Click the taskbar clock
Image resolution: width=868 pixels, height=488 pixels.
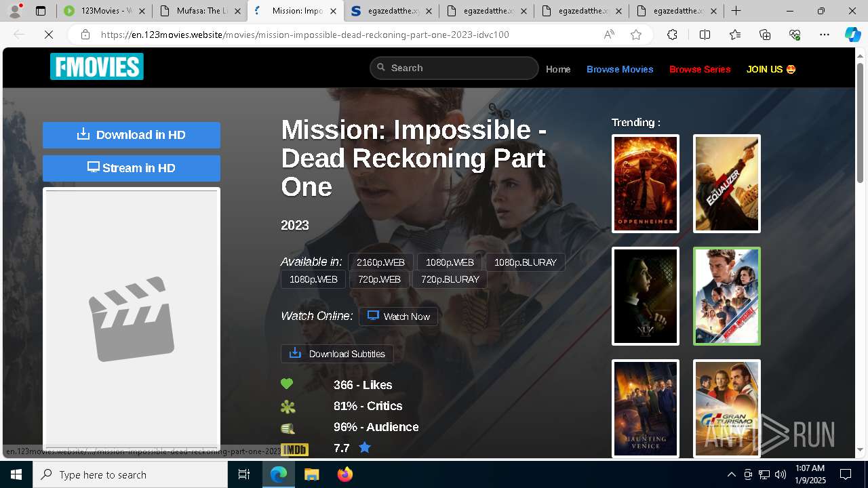(x=810, y=474)
